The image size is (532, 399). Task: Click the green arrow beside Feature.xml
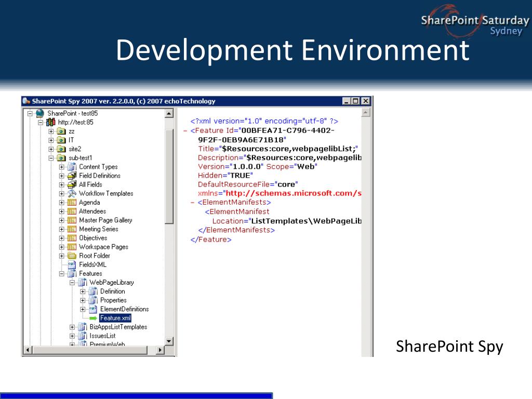tap(93, 318)
